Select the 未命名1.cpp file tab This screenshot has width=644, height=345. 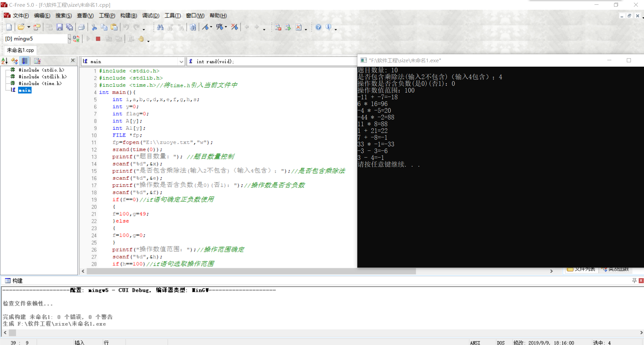[x=20, y=50]
